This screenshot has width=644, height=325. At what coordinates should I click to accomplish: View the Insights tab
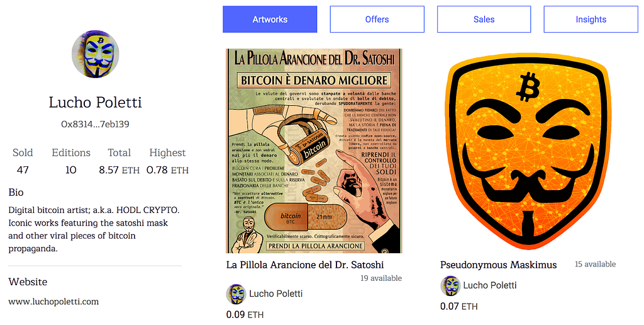(x=591, y=20)
